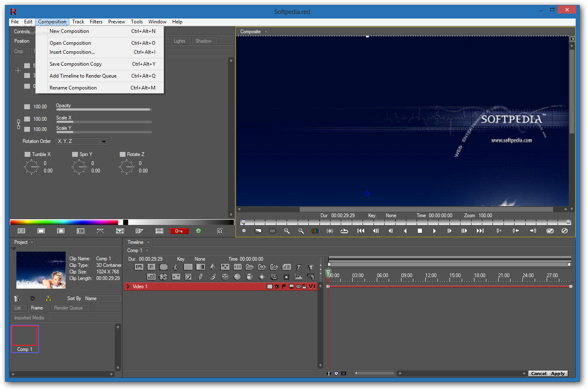Click the text box T icon below color bar

(120, 231)
